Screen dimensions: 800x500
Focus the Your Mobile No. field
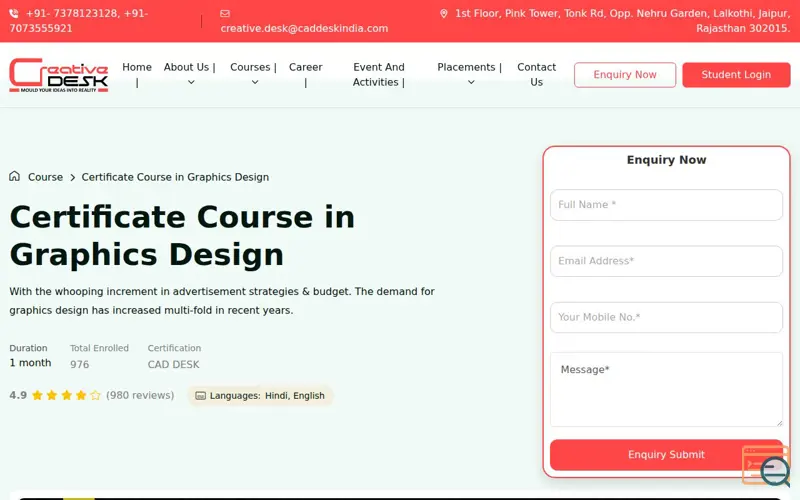tap(666, 317)
